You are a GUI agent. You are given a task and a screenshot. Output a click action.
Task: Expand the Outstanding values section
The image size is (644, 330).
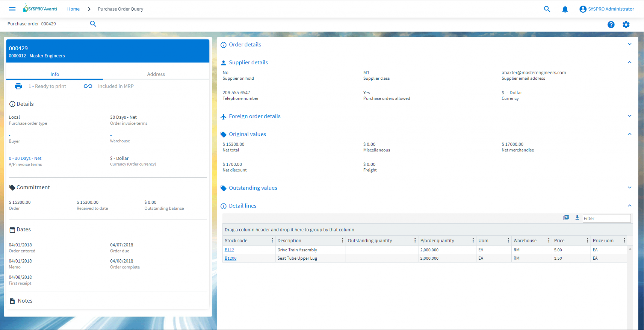pos(630,188)
